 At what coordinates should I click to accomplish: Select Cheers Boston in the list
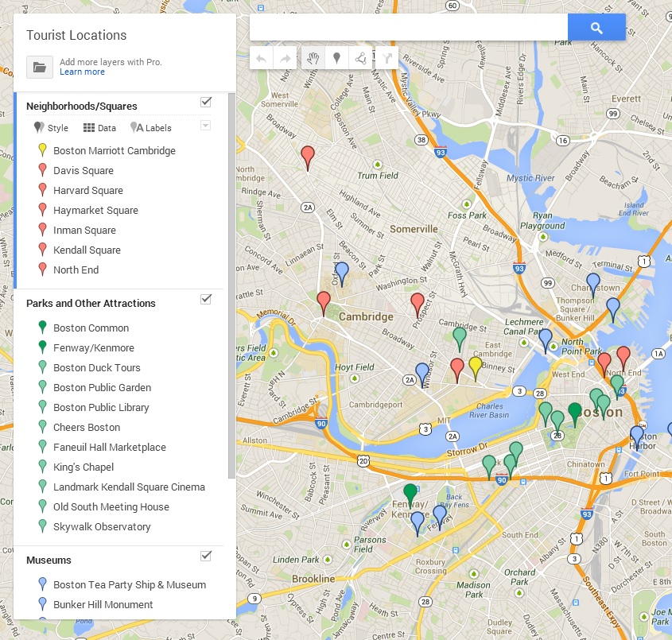coord(87,428)
